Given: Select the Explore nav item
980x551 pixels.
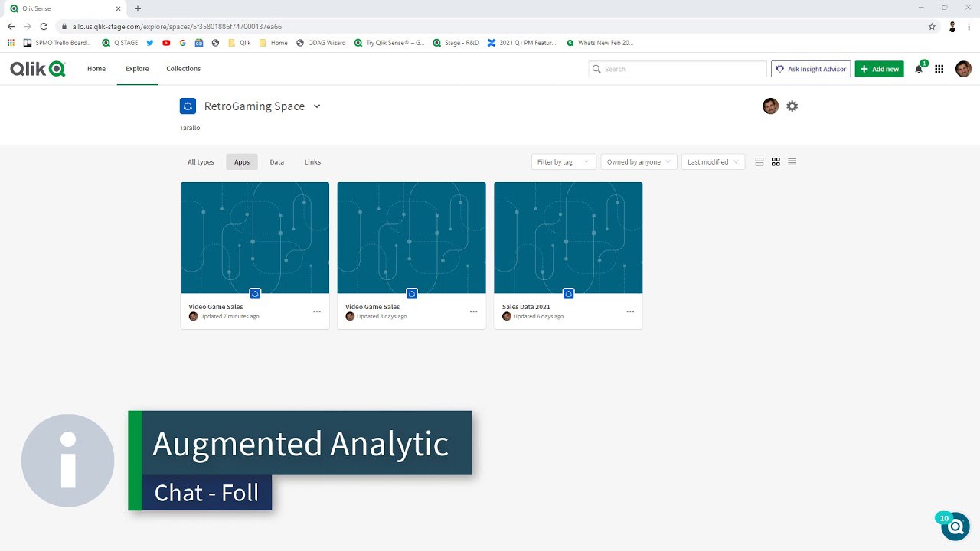Looking at the screenshot, I should pos(137,69).
